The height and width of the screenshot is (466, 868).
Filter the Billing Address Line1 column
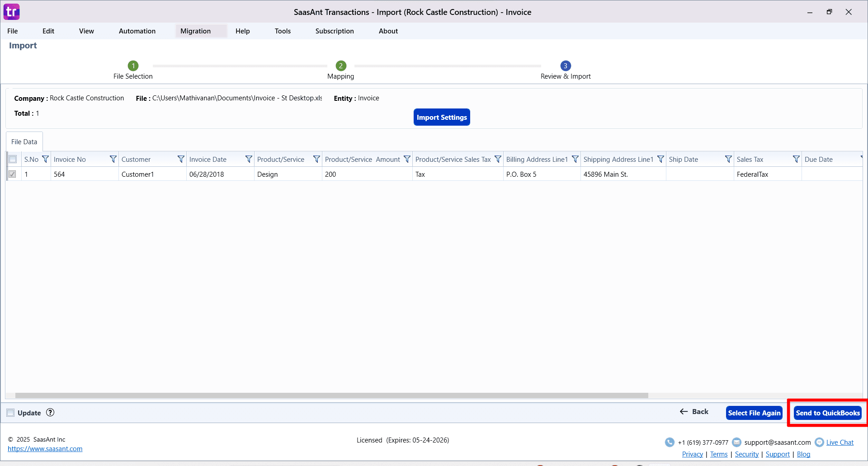point(575,159)
